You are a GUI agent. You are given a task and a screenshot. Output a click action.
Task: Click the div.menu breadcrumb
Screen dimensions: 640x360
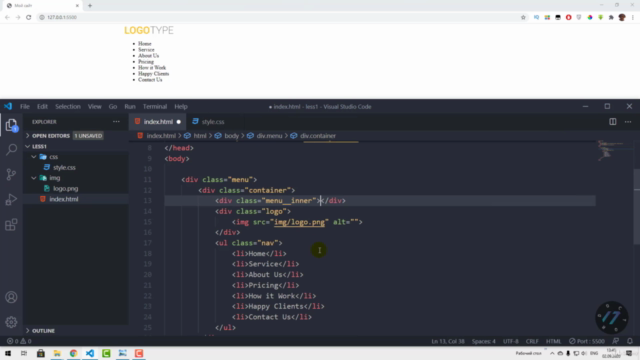coord(269,136)
